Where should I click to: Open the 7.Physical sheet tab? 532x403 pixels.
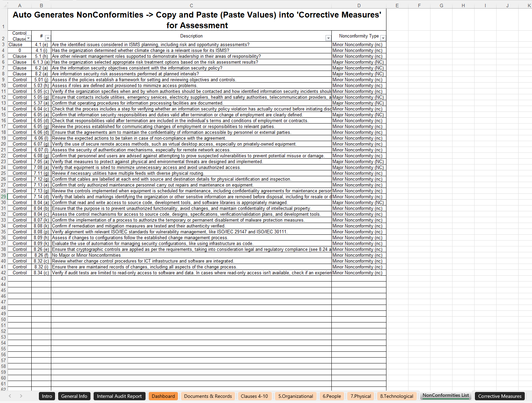[x=361, y=396]
